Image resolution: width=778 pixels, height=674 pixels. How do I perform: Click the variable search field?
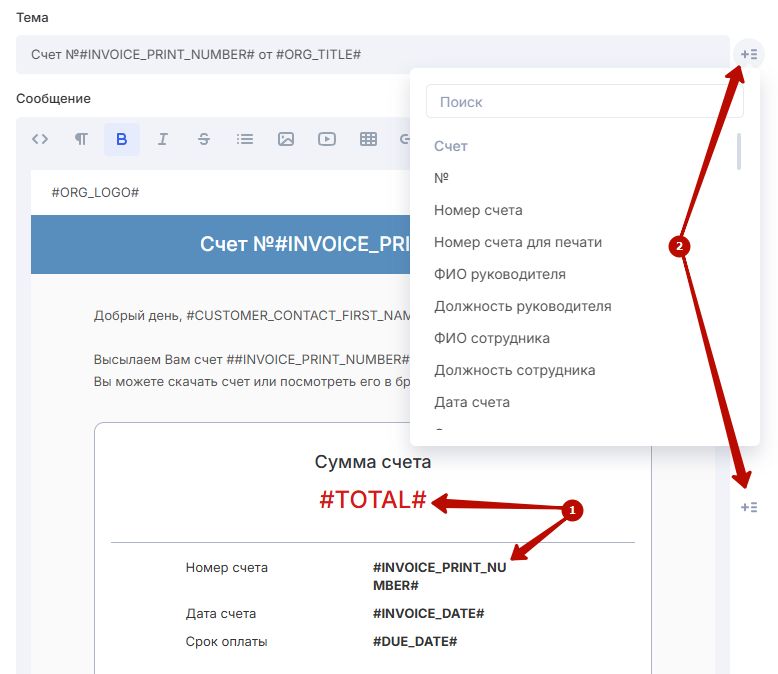(584, 102)
